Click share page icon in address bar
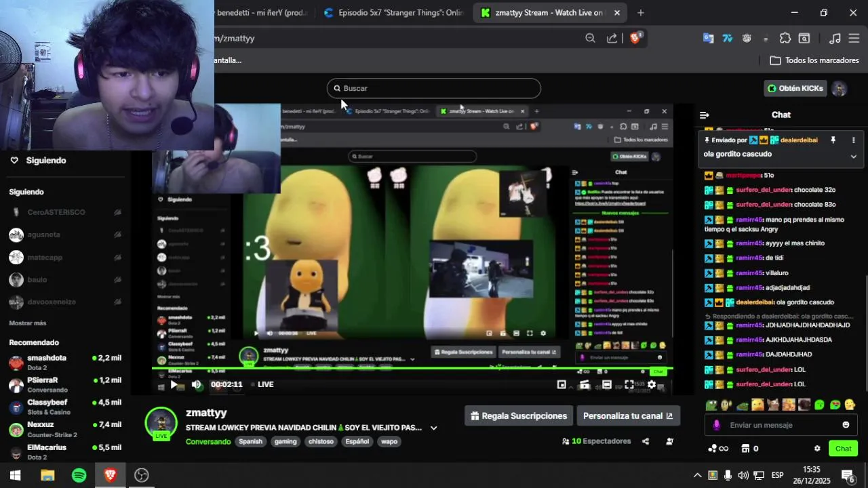Screen dimensions: 868x488 click(x=612, y=39)
